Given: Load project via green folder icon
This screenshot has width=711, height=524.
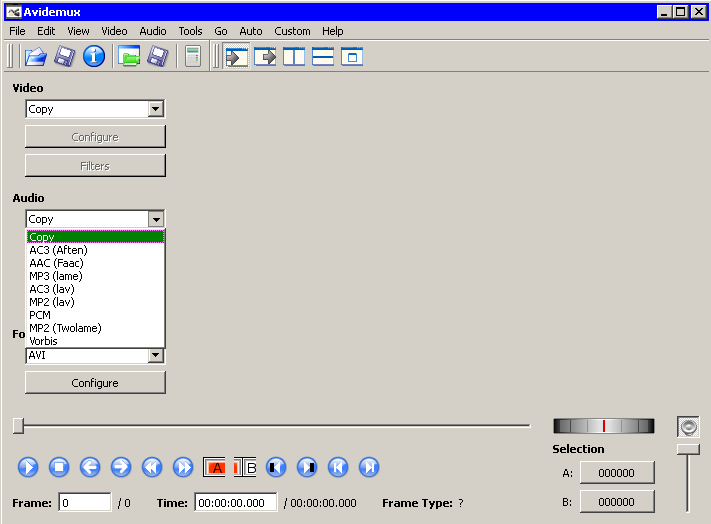Looking at the screenshot, I should tap(129, 57).
